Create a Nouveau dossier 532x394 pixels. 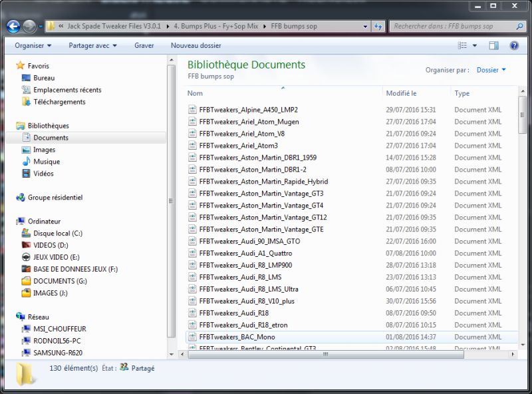coord(196,45)
